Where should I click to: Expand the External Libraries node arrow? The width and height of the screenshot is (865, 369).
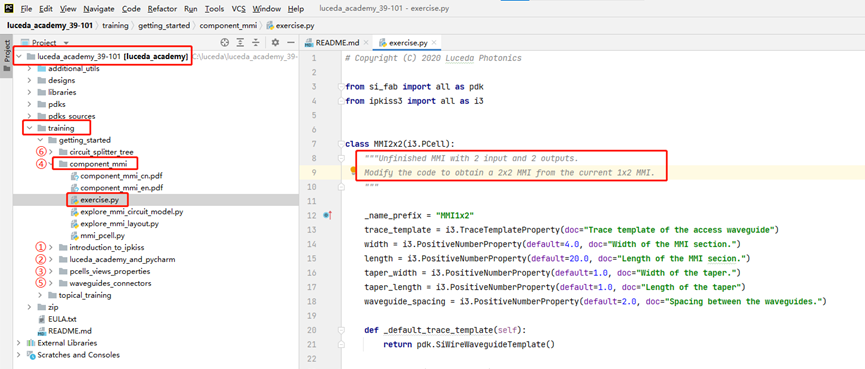tap(19, 343)
